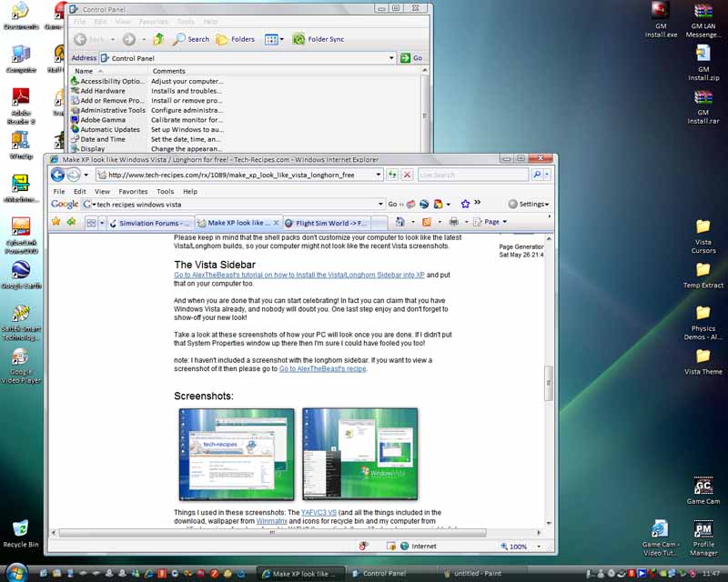Viewport: 728px width, 582px height.
Task: Click the Live Search input box
Action: click(473, 175)
